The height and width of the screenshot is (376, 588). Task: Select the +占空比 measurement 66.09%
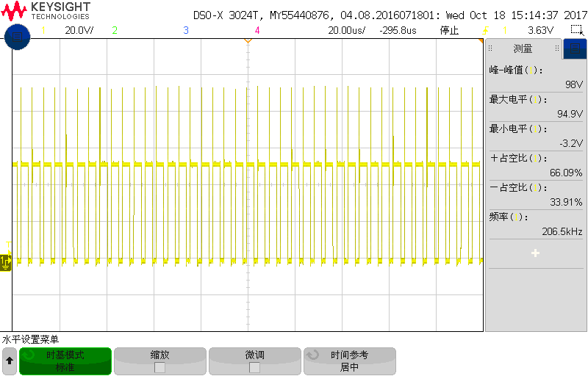point(536,165)
